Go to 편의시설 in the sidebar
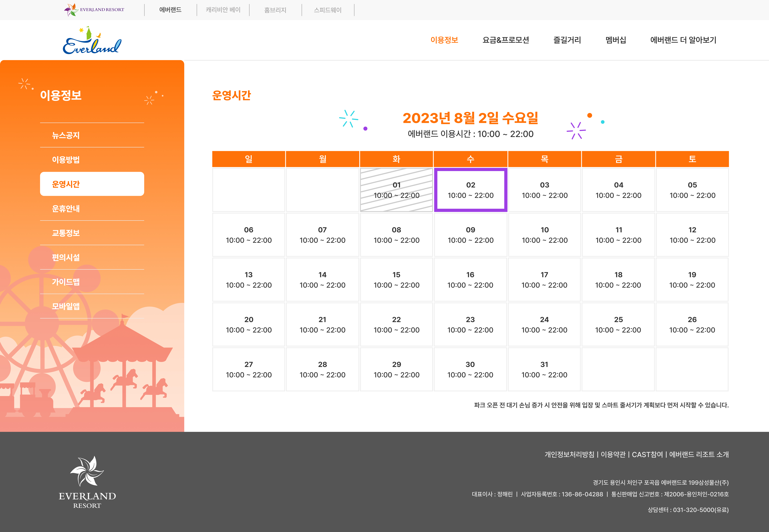The height and width of the screenshot is (532, 769). click(x=92, y=257)
